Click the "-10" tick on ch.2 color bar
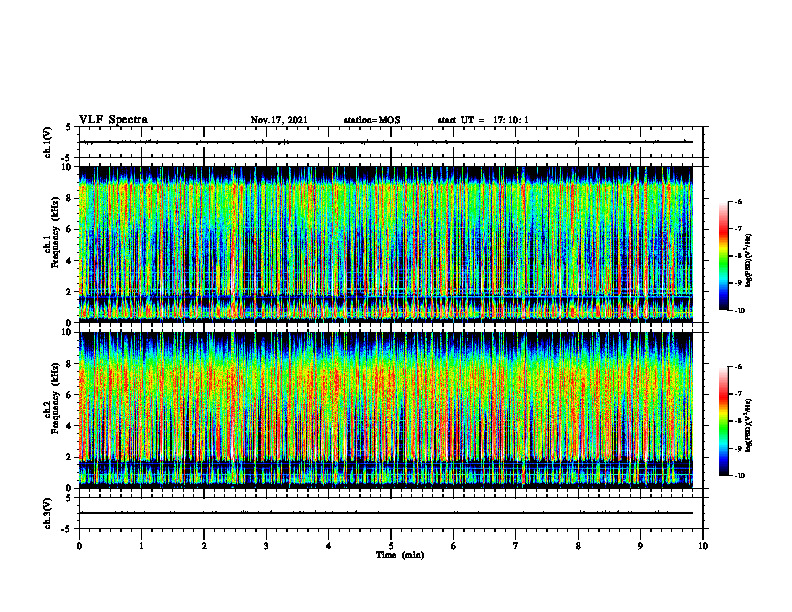 (x=739, y=476)
